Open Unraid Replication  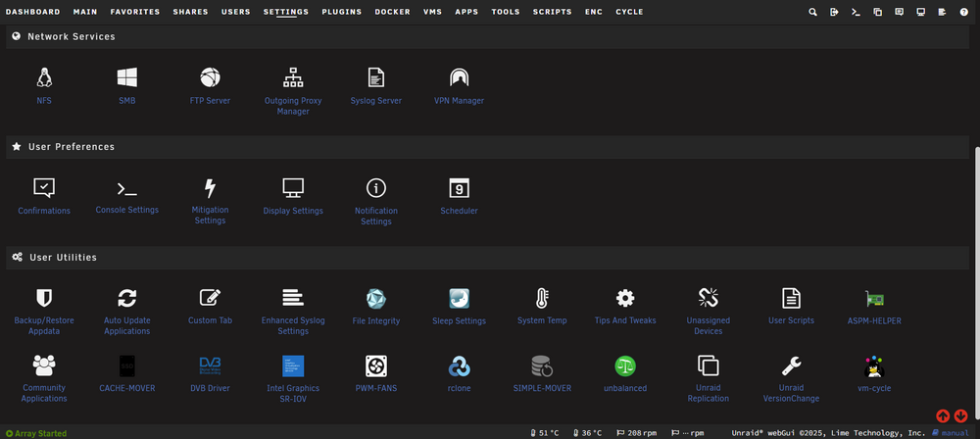tap(709, 379)
